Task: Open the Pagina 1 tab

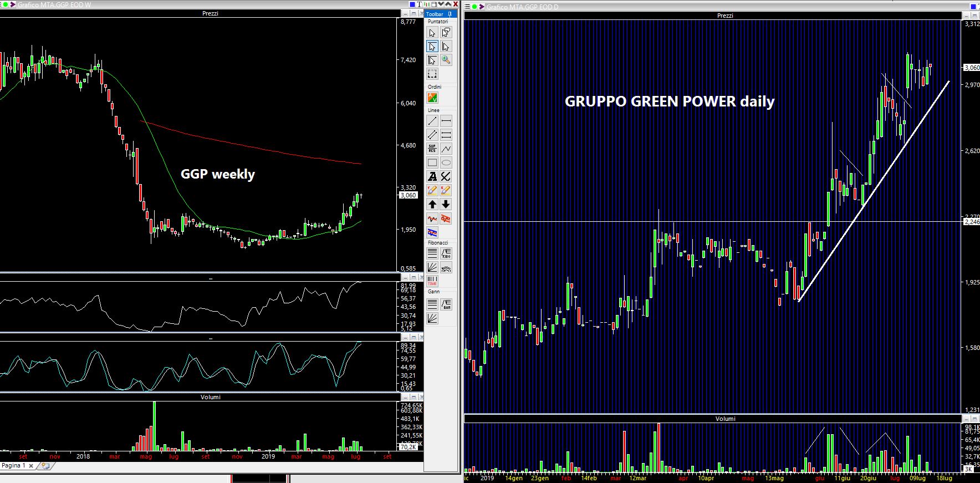Action: tap(13, 466)
